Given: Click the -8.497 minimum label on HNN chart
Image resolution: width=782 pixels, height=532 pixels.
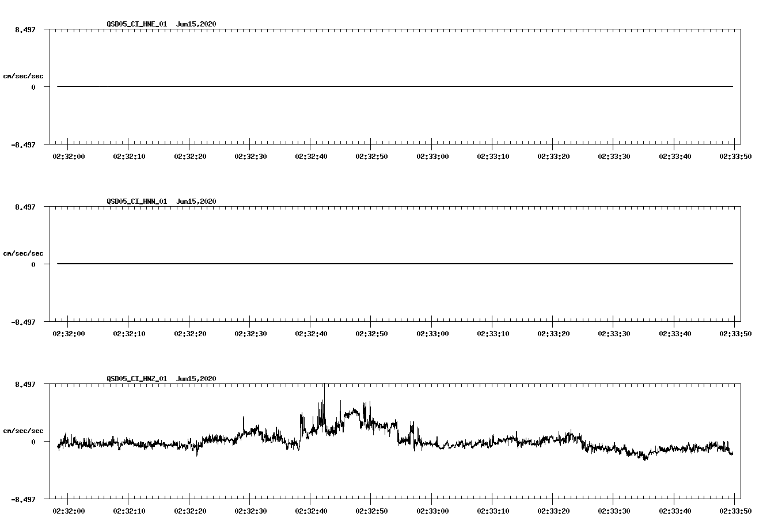Looking at the screenshot, I should tap(23, 322).
